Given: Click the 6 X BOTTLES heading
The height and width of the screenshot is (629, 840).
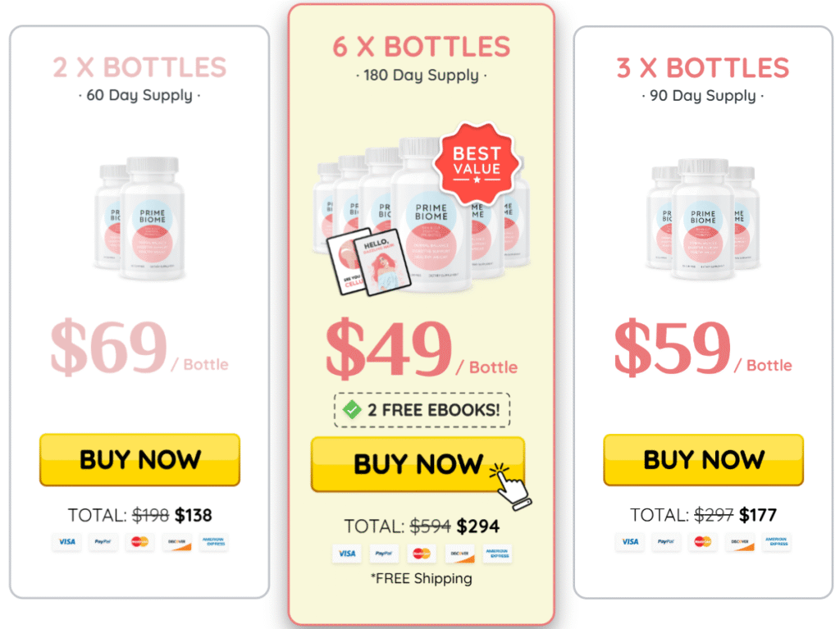Looking at the screenshot, I should click(421, 47).
